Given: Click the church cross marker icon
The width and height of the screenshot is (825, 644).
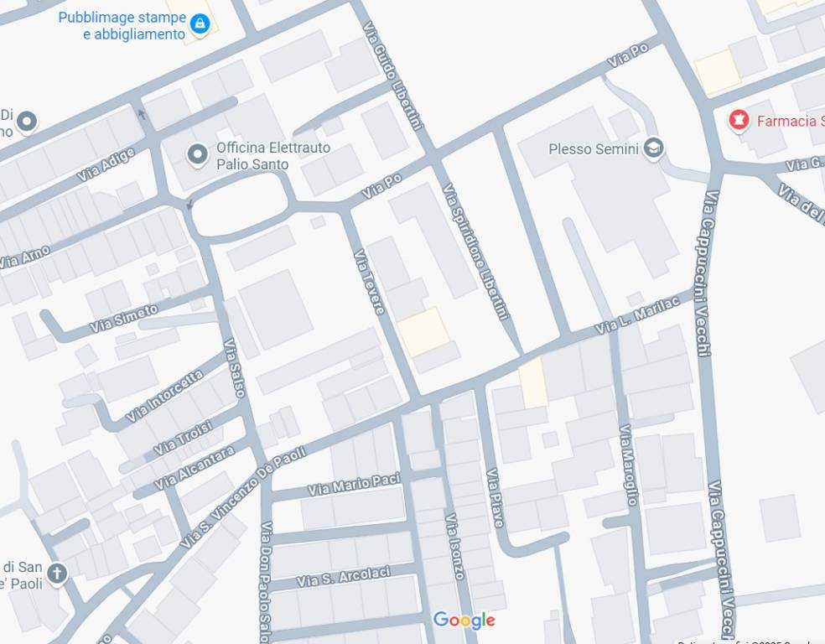Looking at the screenshot, I should [x=57, y=573].
